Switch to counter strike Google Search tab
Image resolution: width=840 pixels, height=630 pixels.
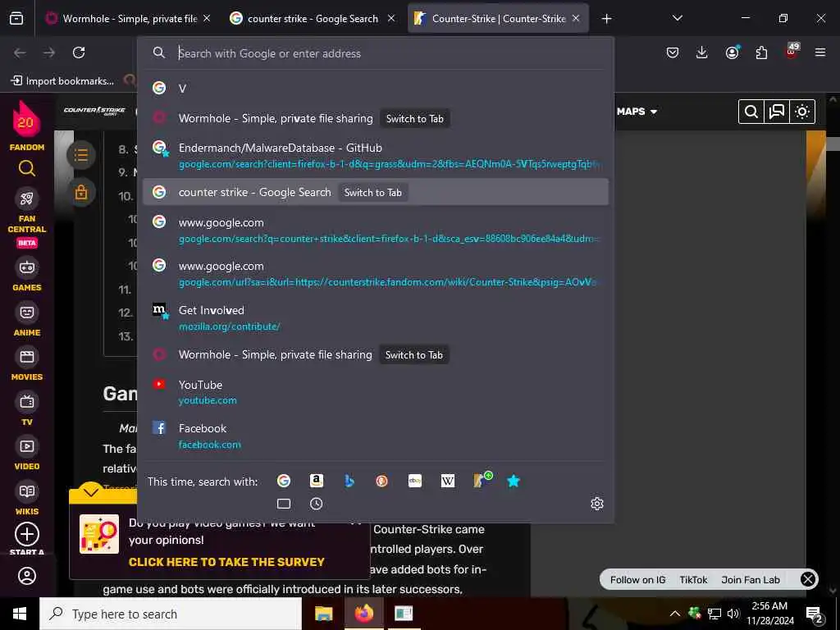click(313, 18)
